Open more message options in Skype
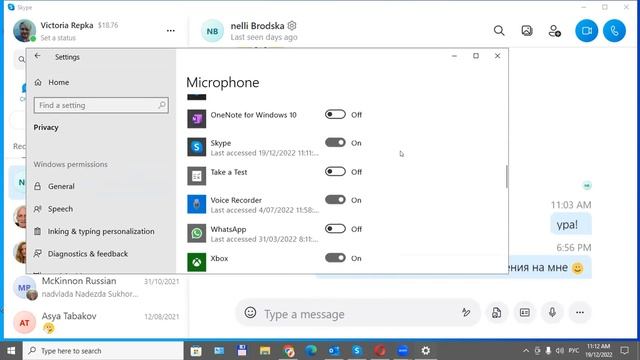This screenshot has height=360, width=640. [x=580, y=313]
